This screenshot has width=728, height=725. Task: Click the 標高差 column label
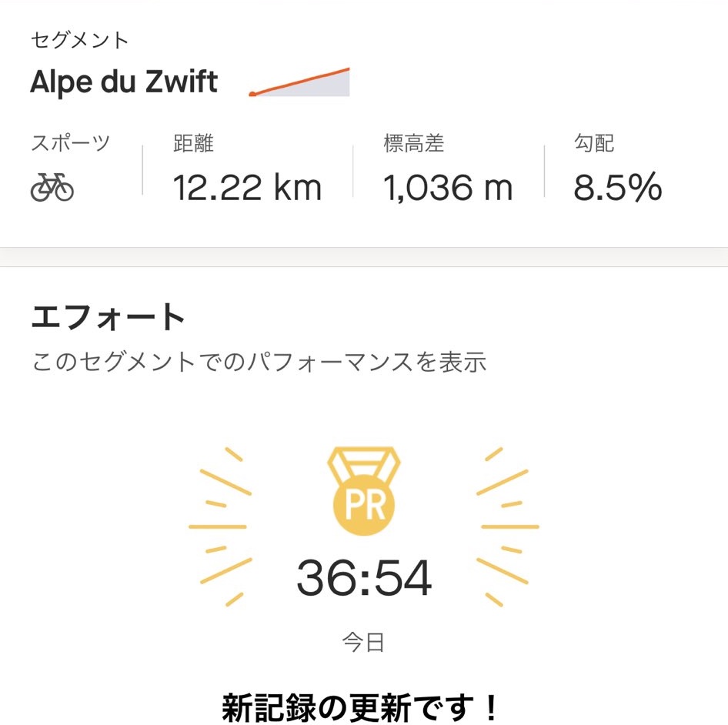[414, 143]
